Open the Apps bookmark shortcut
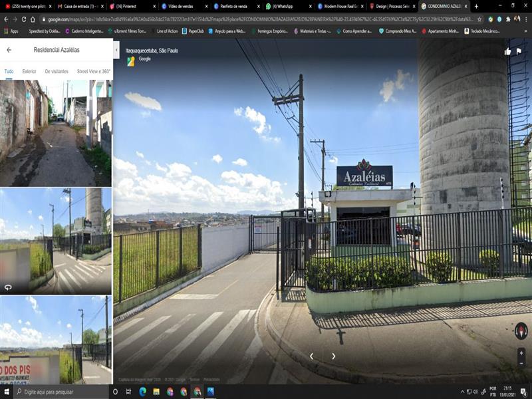The width and height of the screenshot is (532, 399). coord(11,31)
